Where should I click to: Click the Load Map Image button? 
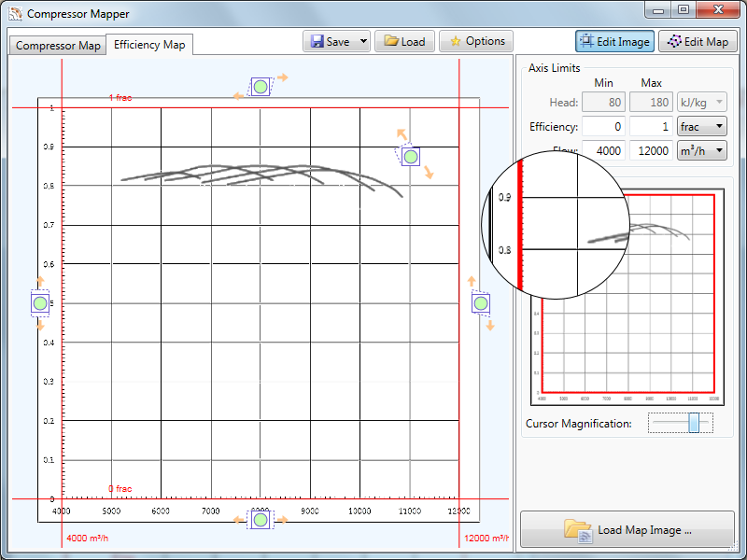(x=627, y=529)
